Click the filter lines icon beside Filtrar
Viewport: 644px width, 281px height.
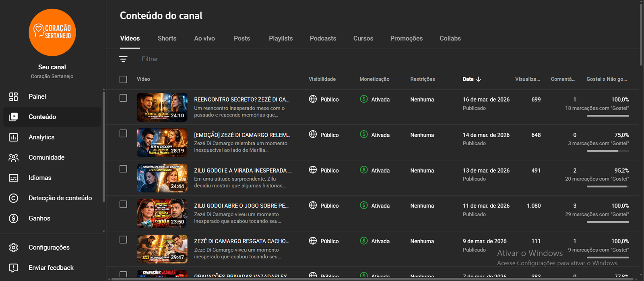pyautogui.click(x=123, y=59)
